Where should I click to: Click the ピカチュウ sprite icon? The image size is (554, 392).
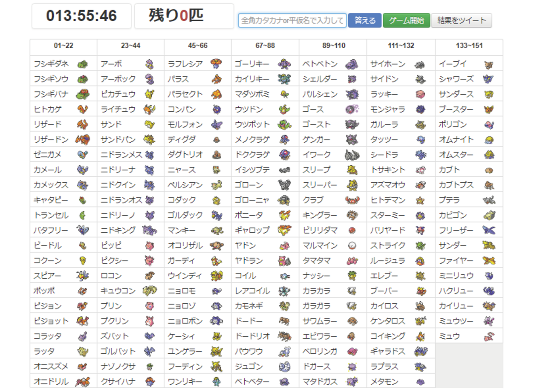[x=150, y=94]
